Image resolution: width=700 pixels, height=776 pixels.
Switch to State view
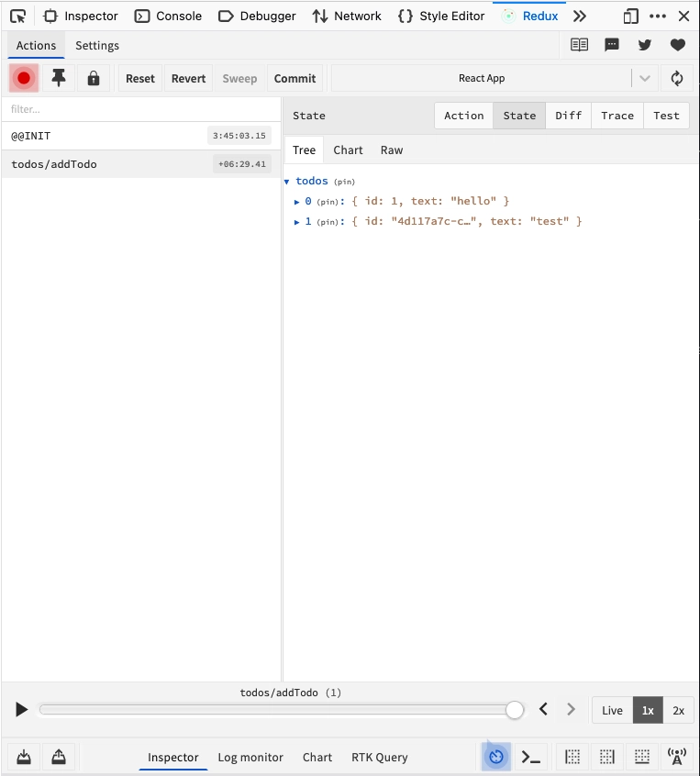[519, 116]
